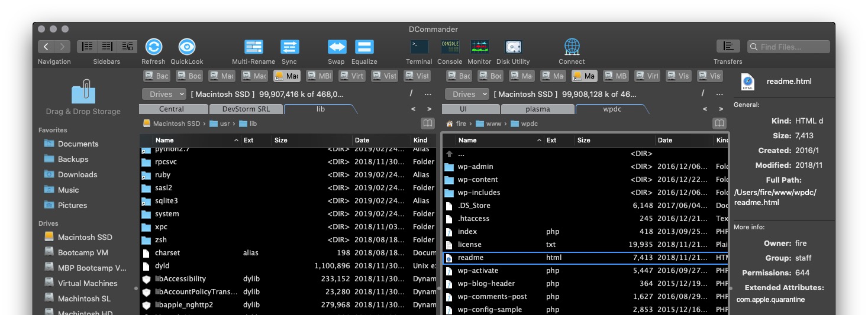Launch Disk Utility from the toolbar
The image size is (868, 315).
coord(513,47)
